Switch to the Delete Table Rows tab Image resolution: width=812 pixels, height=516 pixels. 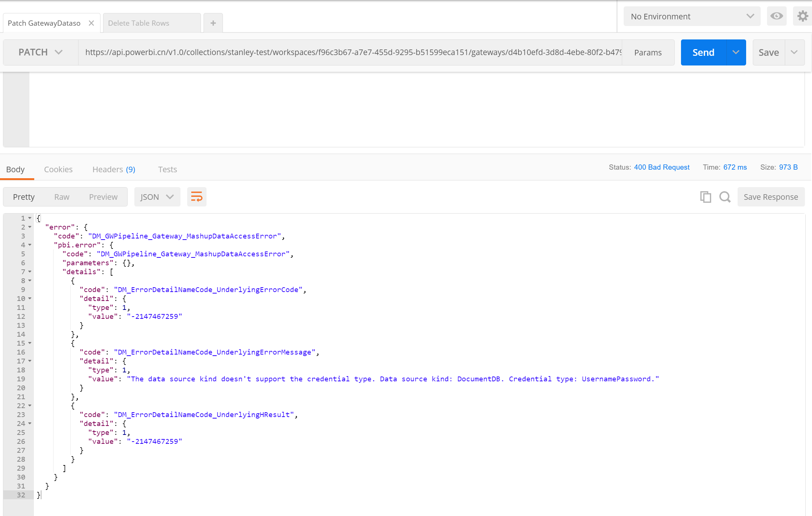(138, 23)
